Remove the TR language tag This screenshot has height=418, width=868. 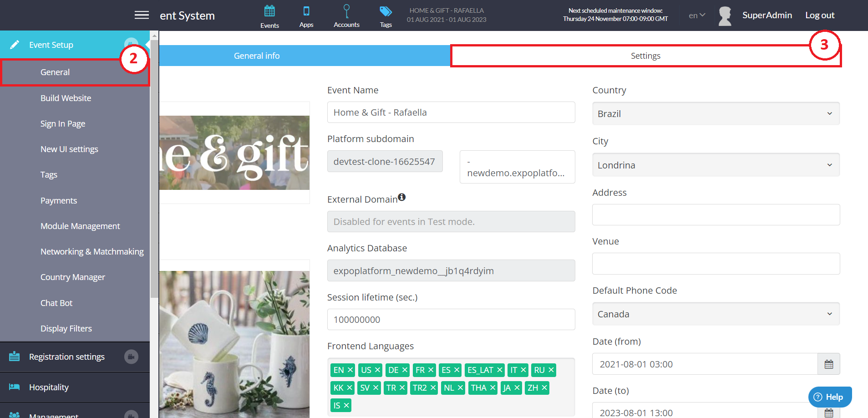click(x=402, y=387)
